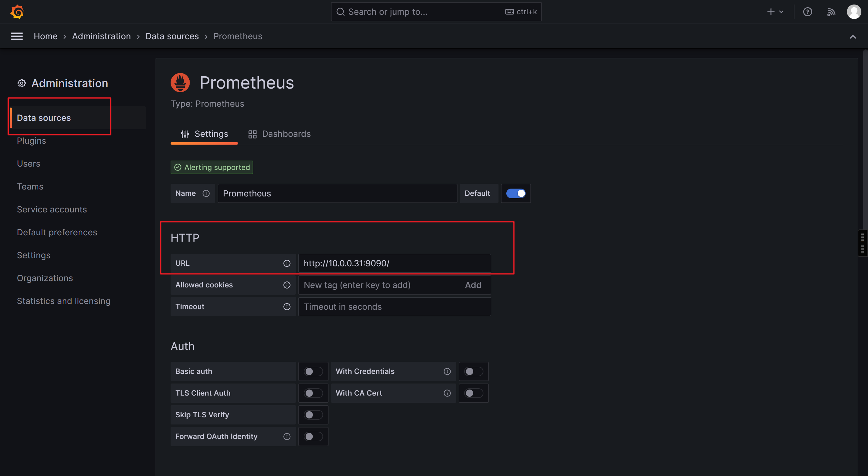The image size is (868, 476).
Task: Click the Grafana logo icon
Action: click(x=17, y=12)
